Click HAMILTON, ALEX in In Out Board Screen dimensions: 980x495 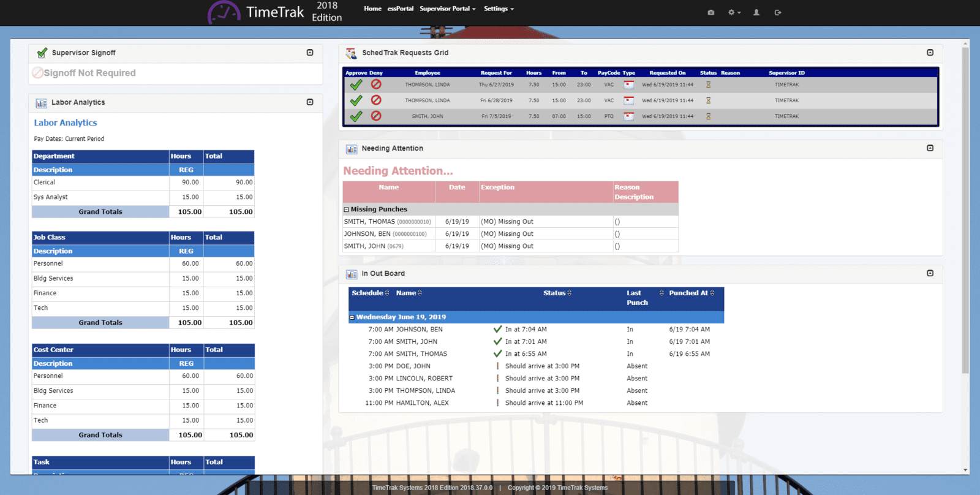point(423,403)
